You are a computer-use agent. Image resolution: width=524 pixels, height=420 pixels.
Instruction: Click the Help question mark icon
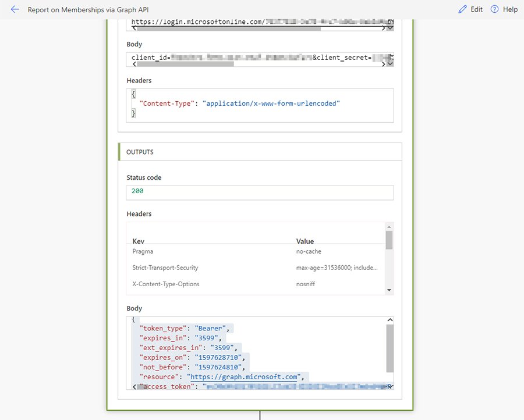tap(494, 10)
